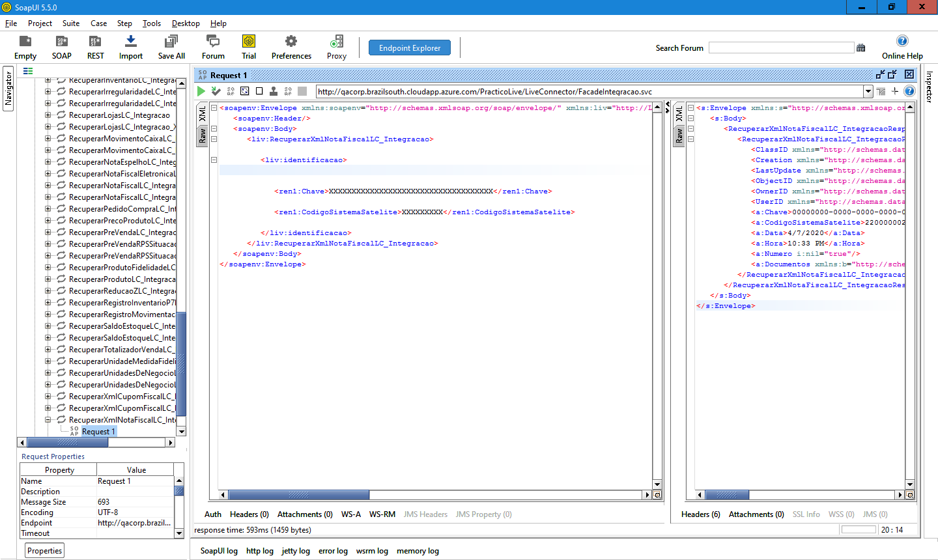The image size is (938, 560).
Task: Open the Tools menu
Action: pyautogui.click(x=152, y=23)
